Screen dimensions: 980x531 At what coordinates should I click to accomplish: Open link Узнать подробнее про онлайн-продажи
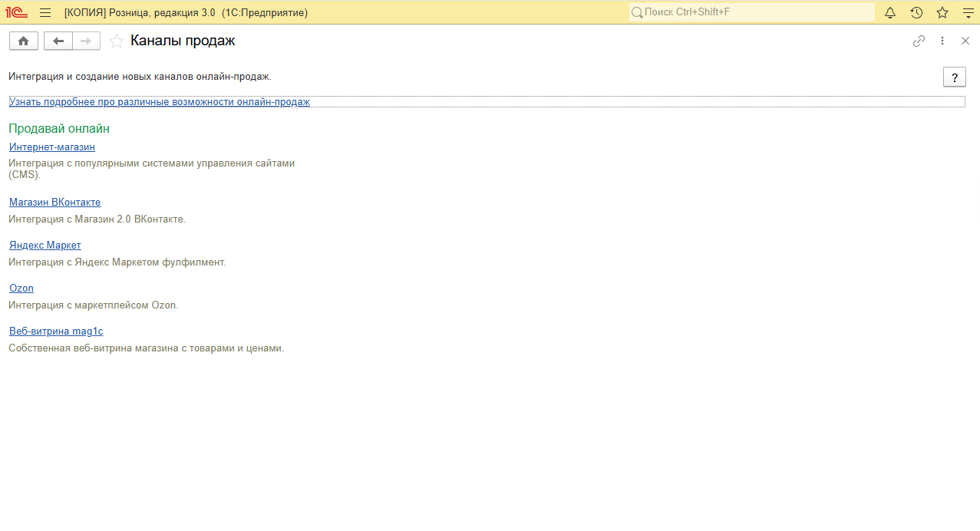160,101
